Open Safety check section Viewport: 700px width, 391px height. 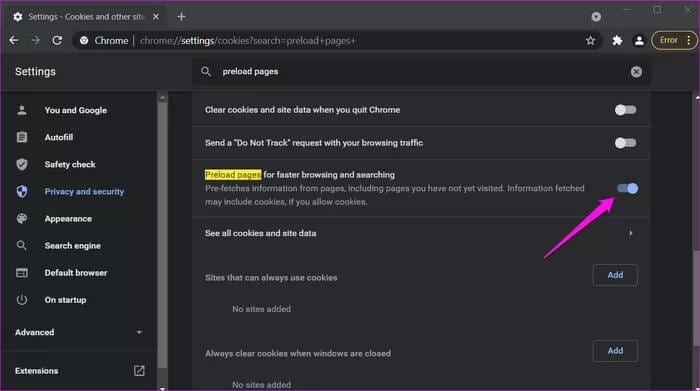tap(70, 165)
